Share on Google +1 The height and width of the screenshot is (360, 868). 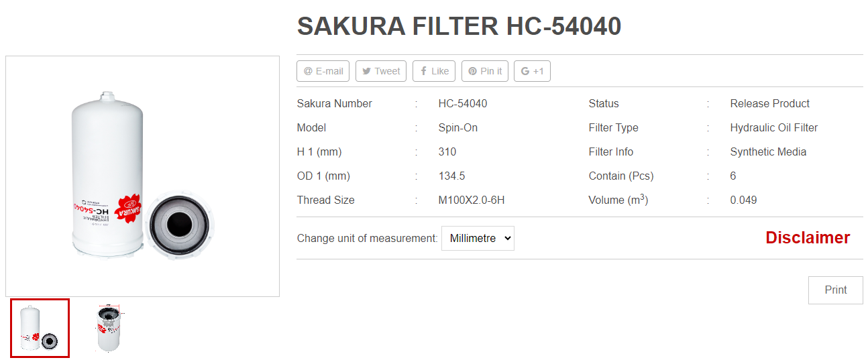click(532, 71)
